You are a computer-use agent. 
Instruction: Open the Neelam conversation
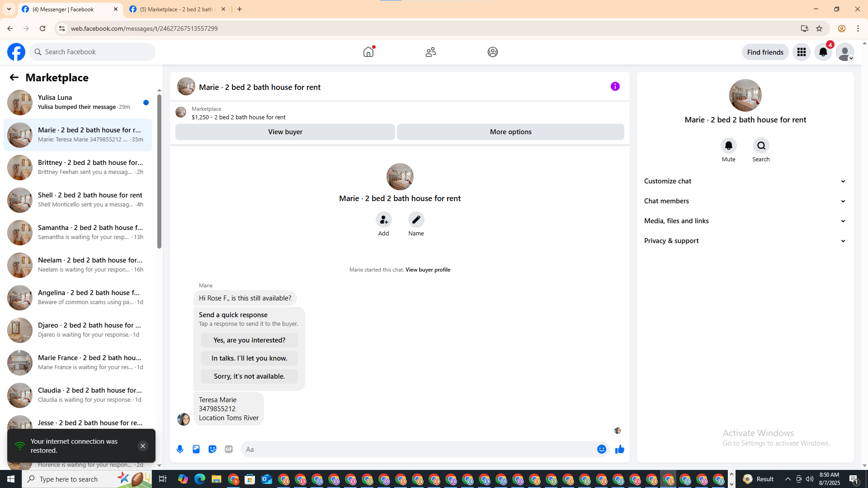point(78,265)
